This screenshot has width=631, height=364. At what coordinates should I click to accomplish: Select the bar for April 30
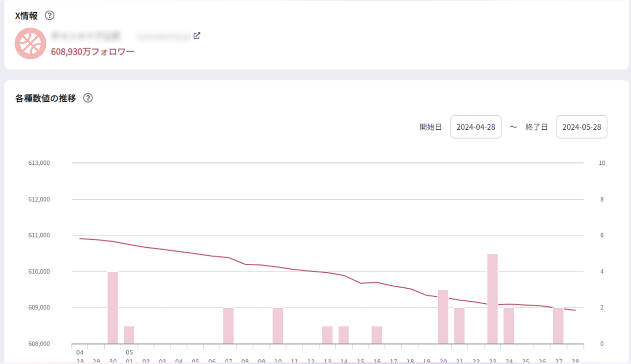(113, 308)
